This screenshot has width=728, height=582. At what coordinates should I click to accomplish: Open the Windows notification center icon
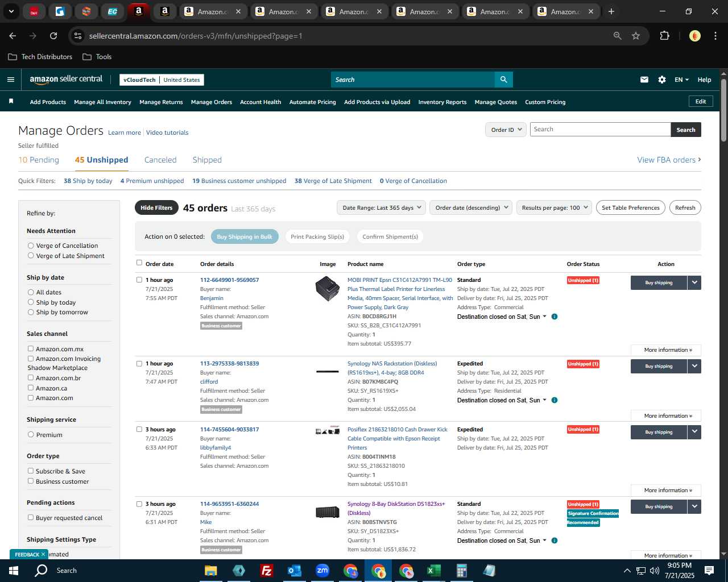coord(709,571)
